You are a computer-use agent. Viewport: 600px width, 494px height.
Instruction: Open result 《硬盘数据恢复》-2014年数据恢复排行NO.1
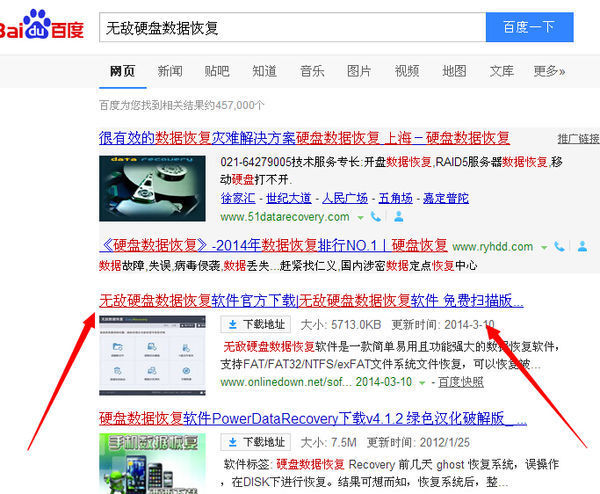[273, 245]
